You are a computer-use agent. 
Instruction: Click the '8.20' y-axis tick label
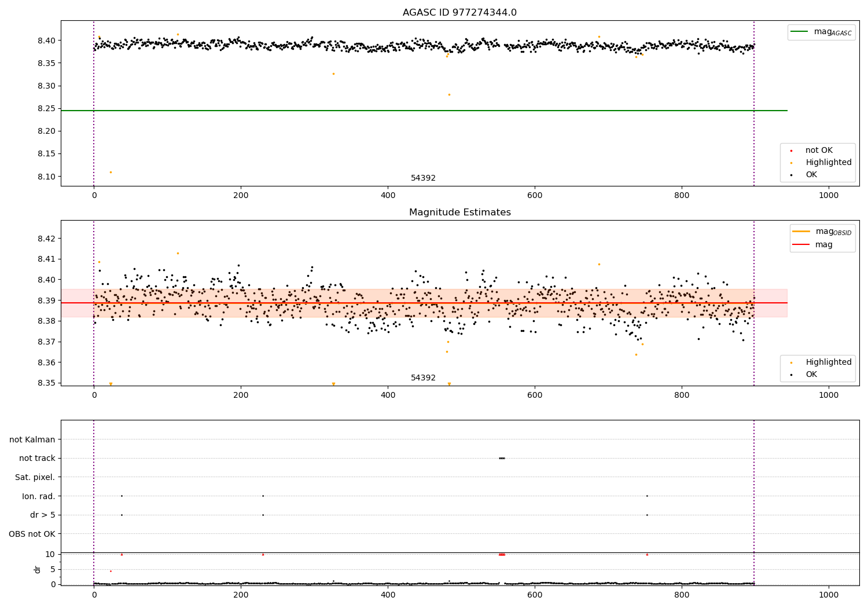point(46,131)
